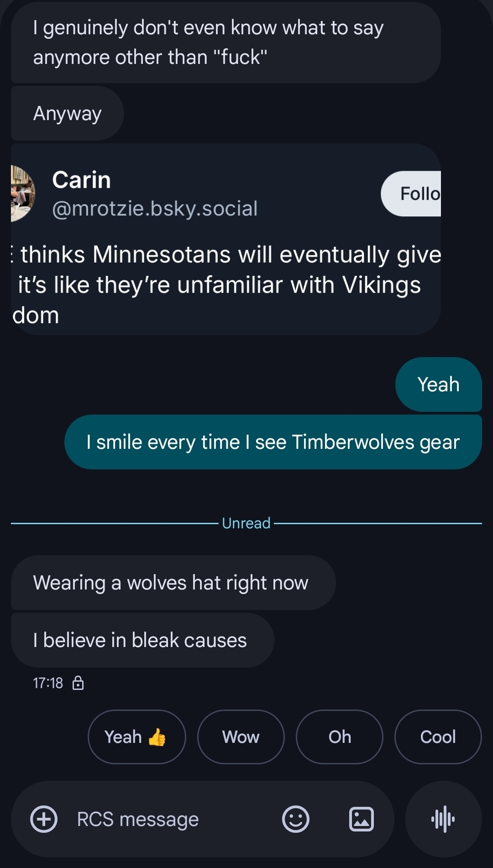493x868 pixels.
Task: Send the "Yeah 👍" smart reply
Action: (x=136, y=737)
